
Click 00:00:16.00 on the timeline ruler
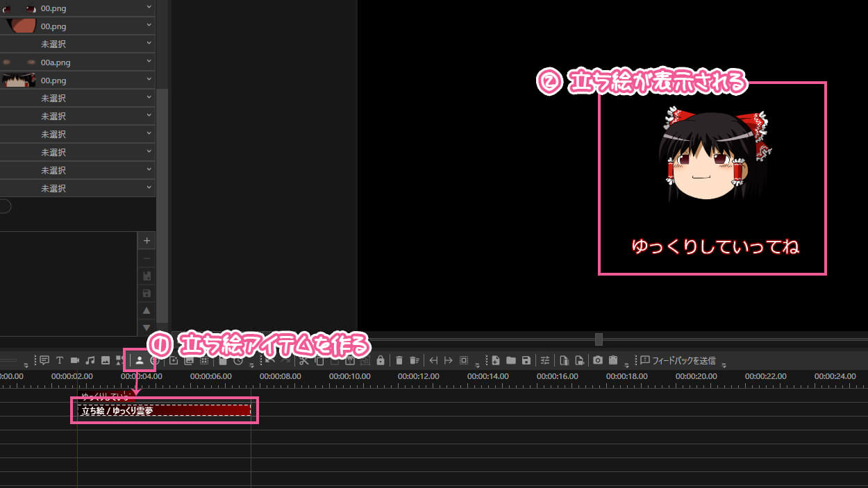558,376
